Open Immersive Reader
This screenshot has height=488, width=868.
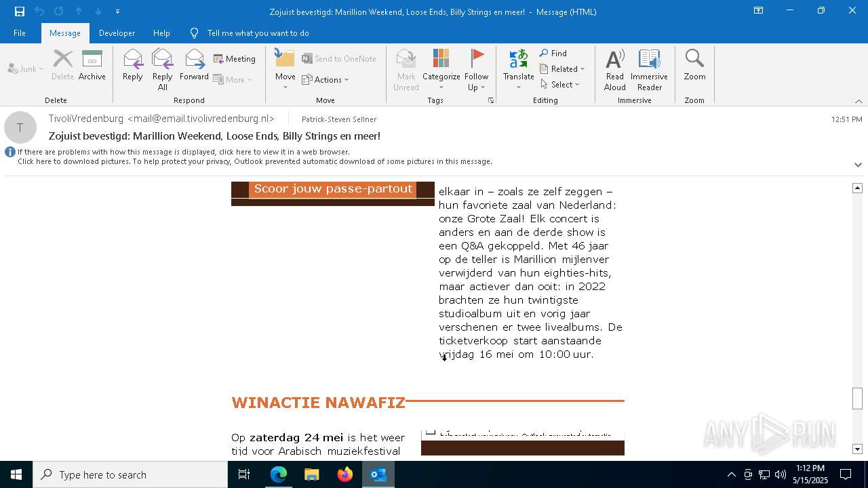pos(649,70)
